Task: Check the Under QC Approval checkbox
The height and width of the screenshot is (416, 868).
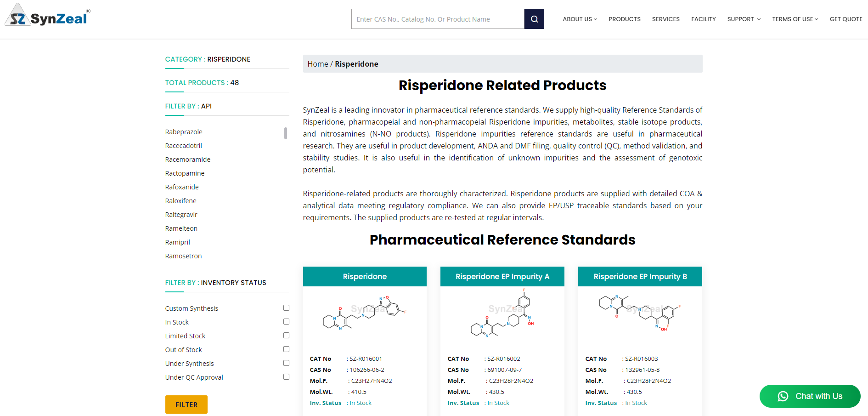Action: click(286, 377)
